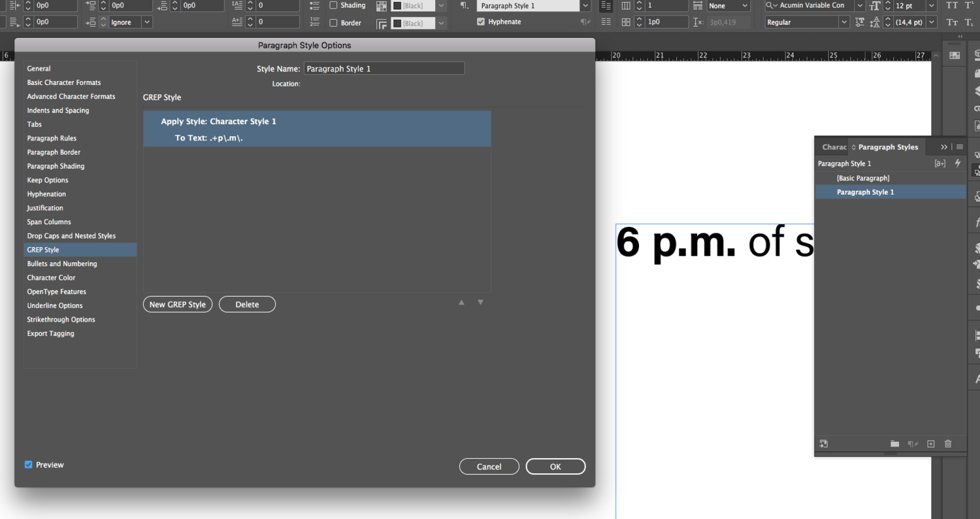Click the span columns icon
This screenshot has width=980, height=519.
[x=698, y=5]
